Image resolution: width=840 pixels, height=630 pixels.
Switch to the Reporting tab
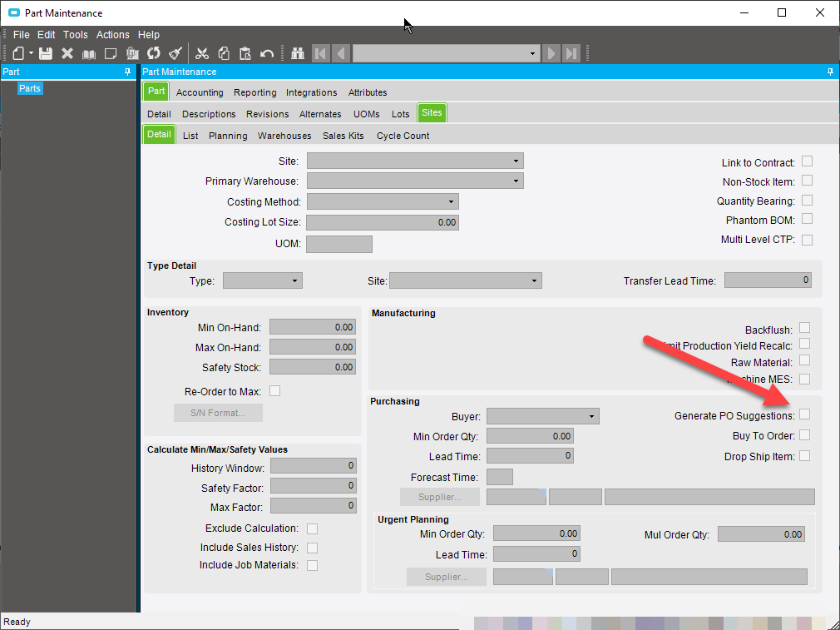point(255,92)
